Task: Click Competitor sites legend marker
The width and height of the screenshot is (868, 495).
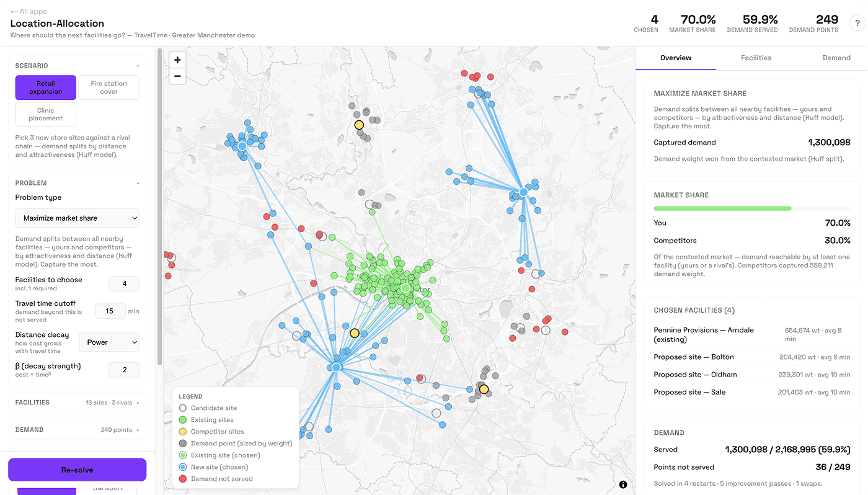Action: tap(182, 432)
